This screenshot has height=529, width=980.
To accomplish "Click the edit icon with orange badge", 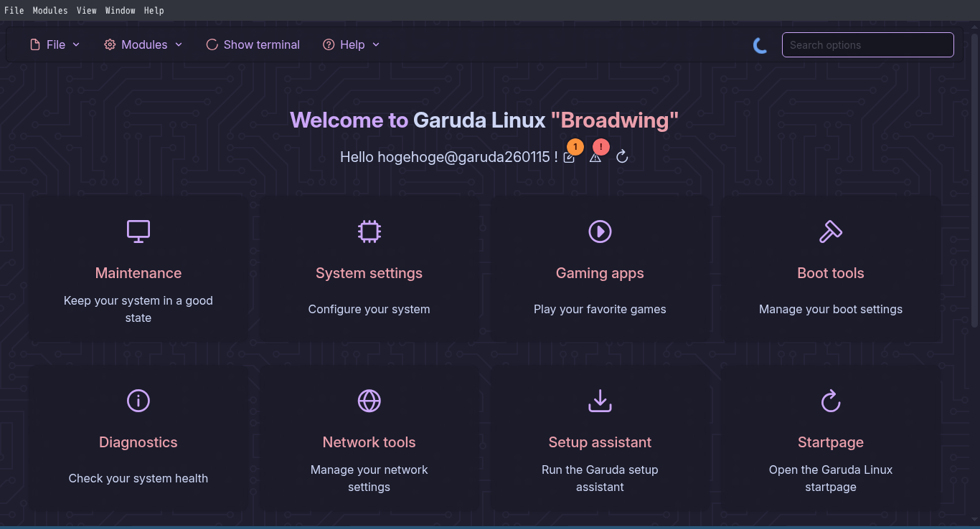I will (x=570, y=157).
